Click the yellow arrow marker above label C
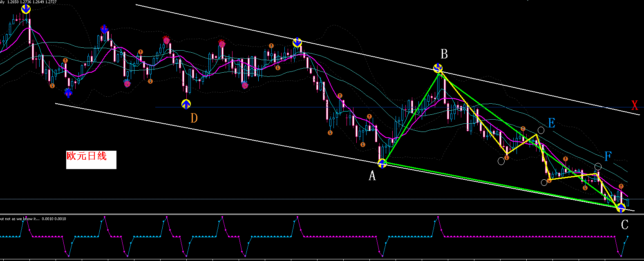This screenshot has width=644, height=261. (x=621, y=208)
